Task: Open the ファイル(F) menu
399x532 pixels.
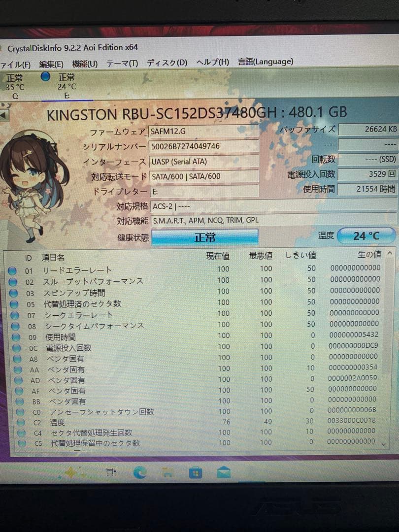Action: click(14, 62)
